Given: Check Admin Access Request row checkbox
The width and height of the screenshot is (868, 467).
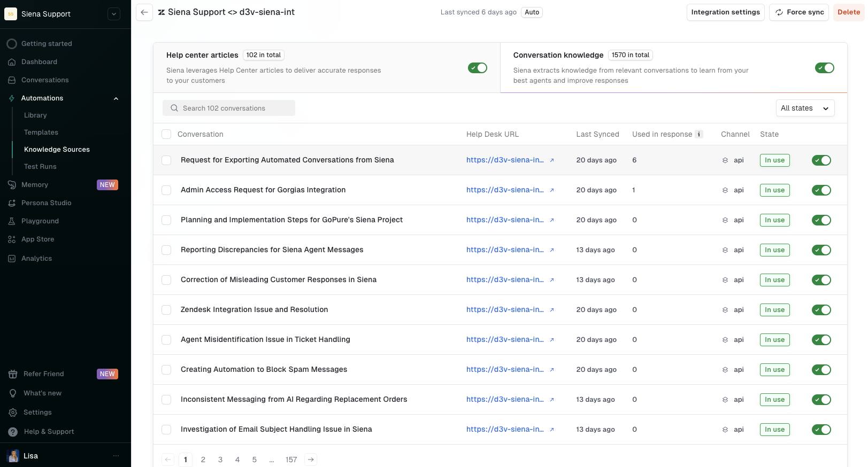Looking at the screenshot, I should pos(166,190).
